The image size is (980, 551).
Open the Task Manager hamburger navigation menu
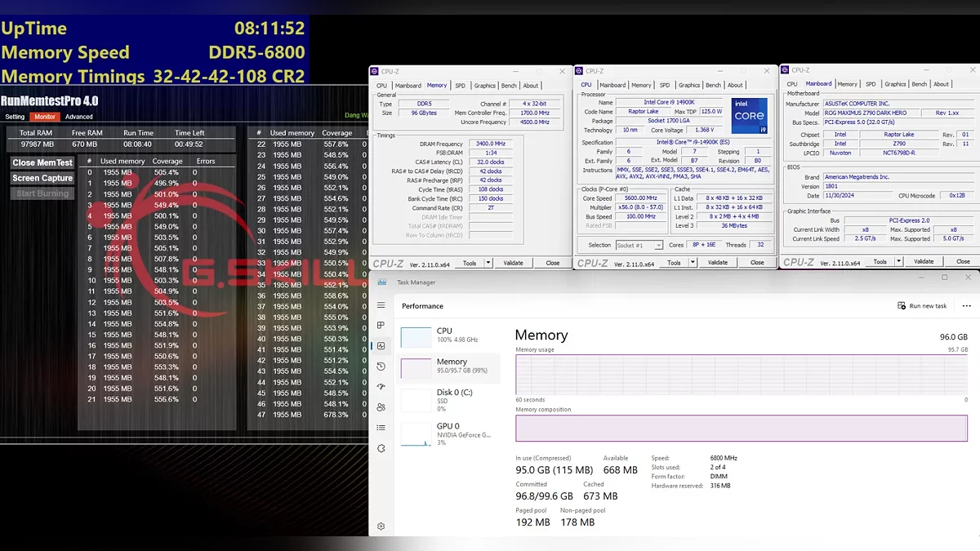tap(381, 305)
